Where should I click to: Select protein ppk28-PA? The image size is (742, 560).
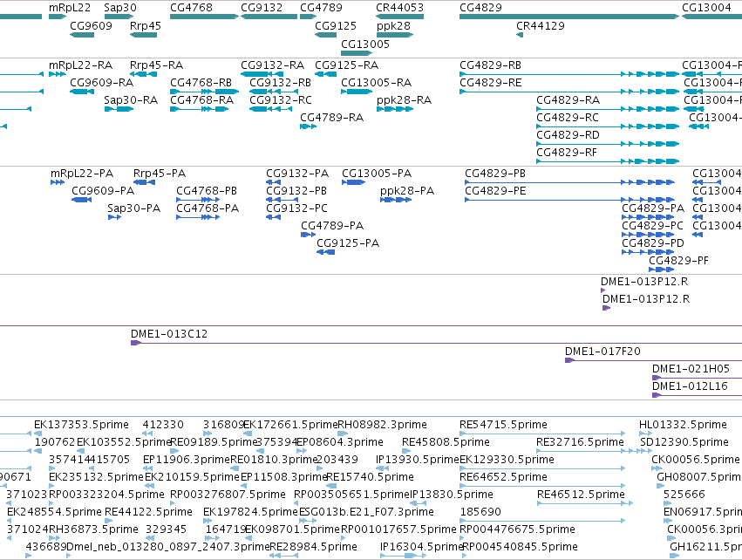[396, 200]
